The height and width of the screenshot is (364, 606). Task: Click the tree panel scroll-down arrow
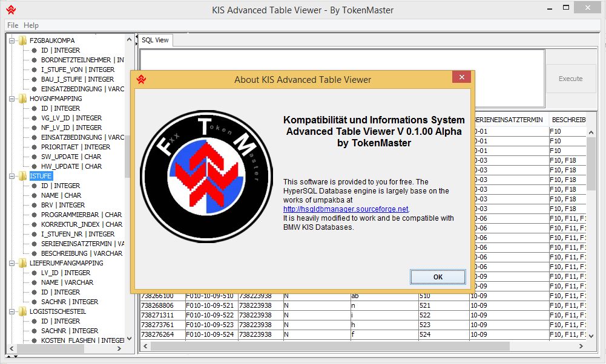[x=129, y=339]
